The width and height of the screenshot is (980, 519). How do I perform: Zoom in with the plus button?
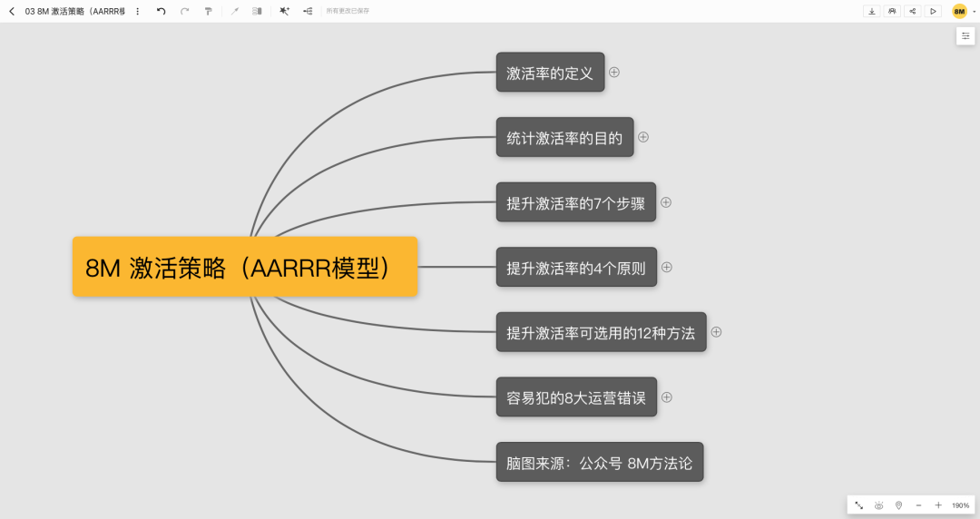click(938, 505)
